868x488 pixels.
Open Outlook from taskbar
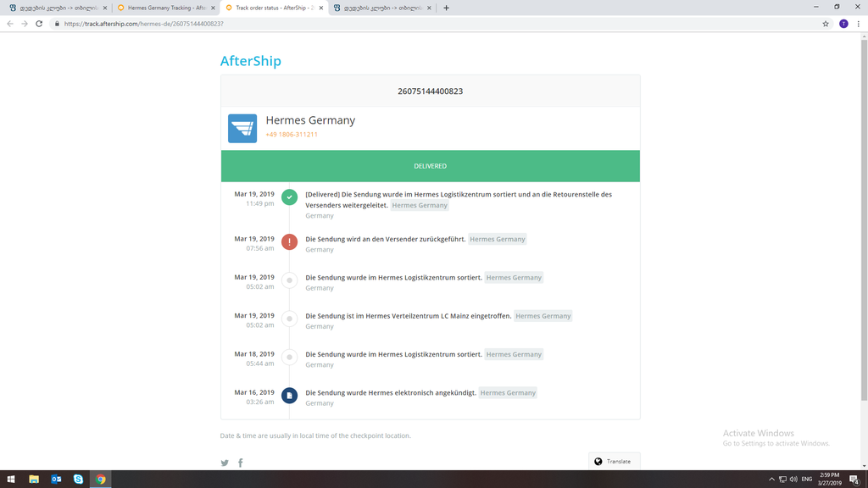coord(56,480)
